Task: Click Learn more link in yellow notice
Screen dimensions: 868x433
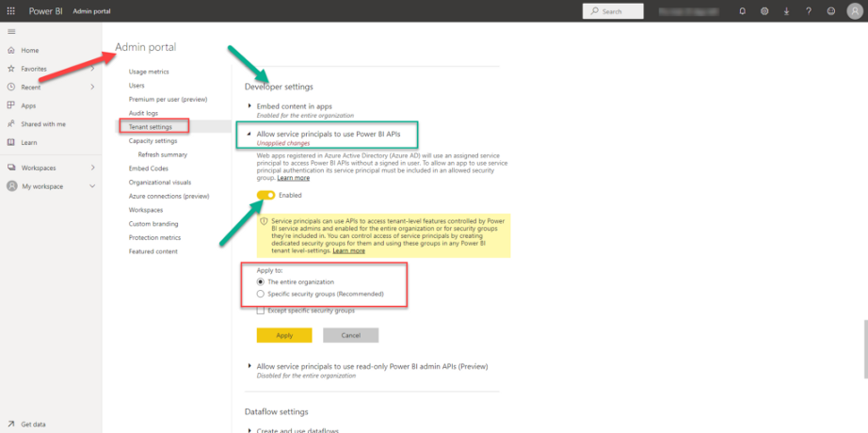Action: (348, 250)
